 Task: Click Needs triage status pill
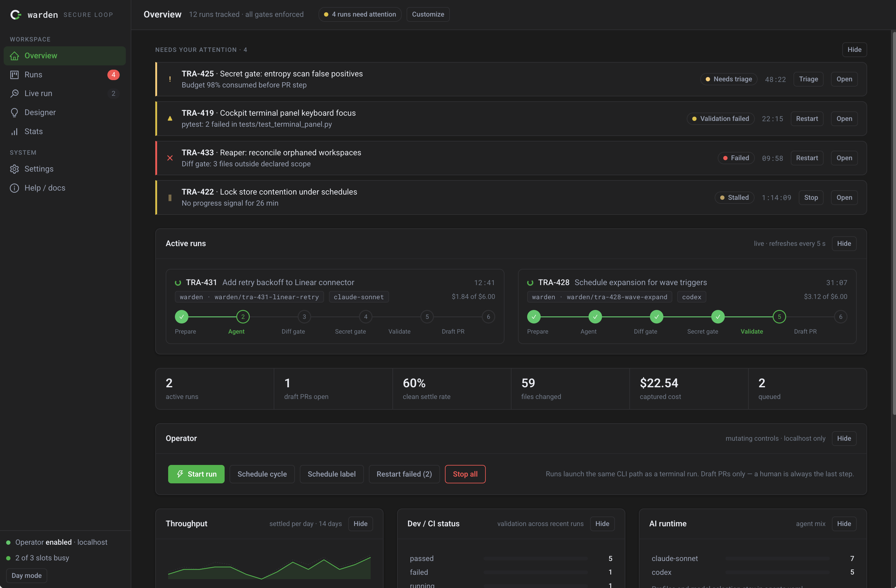coord(728,79)
